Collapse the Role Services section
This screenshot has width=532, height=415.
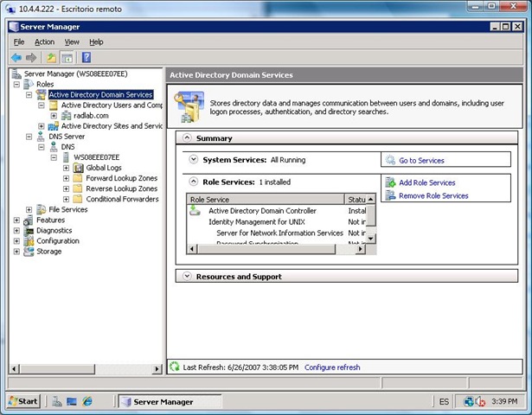(193, 182)
